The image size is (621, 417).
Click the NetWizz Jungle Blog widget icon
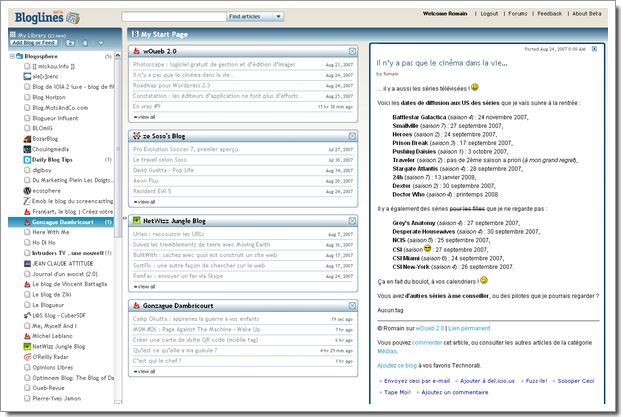click(x=137, y=221)
